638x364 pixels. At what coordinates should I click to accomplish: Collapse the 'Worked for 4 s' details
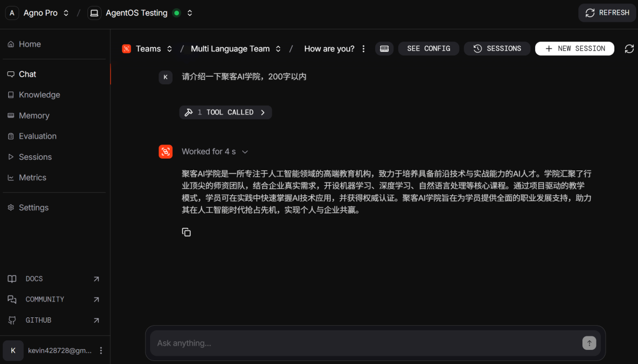click(245, 151)
